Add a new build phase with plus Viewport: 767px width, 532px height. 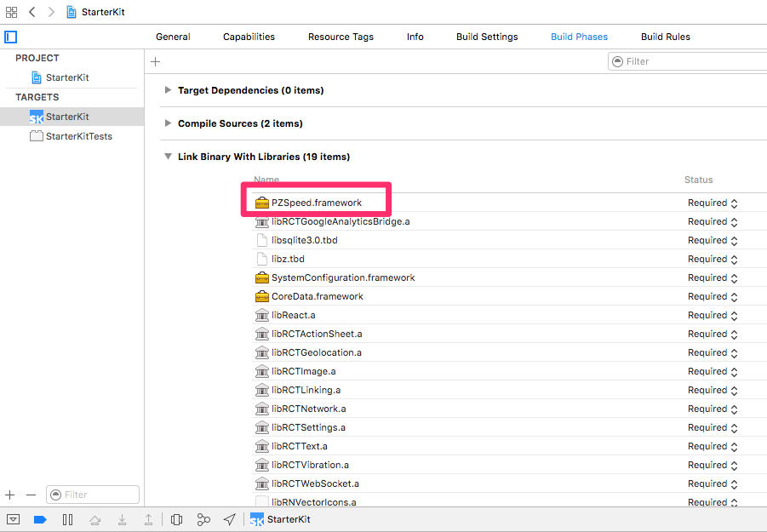(156, 61)
